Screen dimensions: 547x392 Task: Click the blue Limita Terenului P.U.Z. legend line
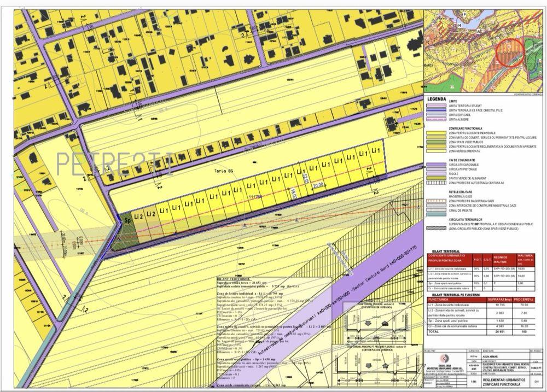[x=437, y=110]
